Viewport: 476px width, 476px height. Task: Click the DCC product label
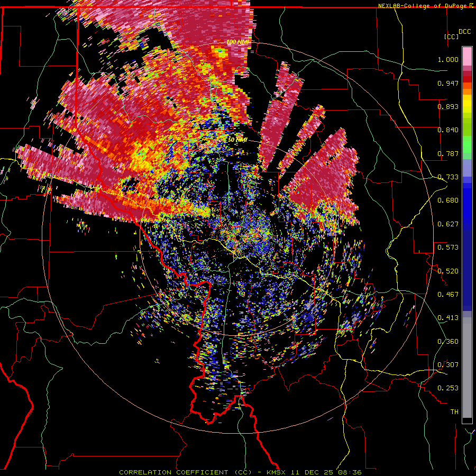[464, 32]
